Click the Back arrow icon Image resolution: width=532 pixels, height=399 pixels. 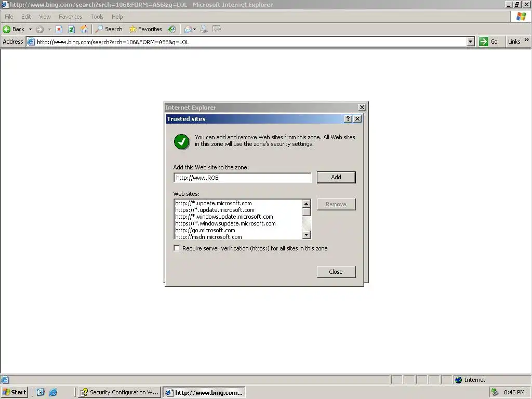point(6,29)
